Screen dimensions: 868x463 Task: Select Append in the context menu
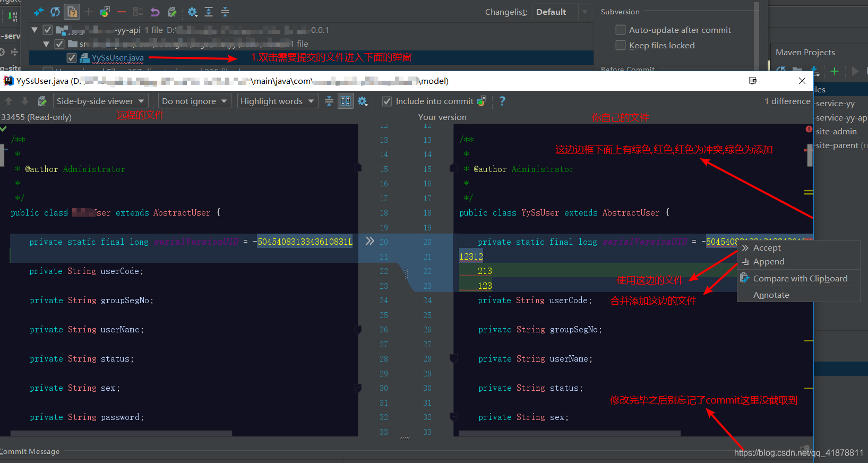pos(798,261)
